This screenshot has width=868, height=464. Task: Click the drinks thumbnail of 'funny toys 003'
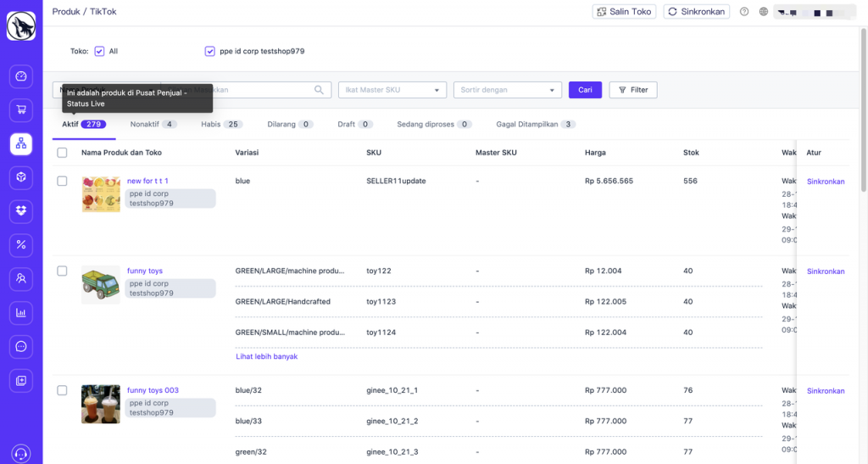(x=101, y=405)
